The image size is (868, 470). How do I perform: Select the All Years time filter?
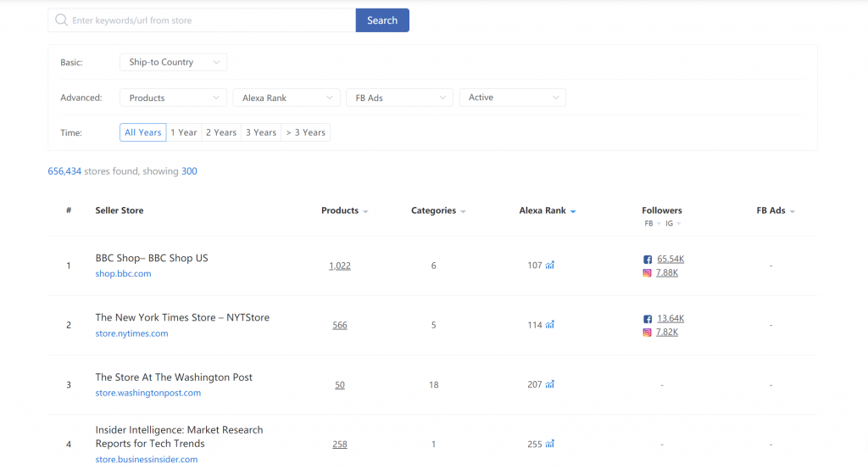click(142, 132)
